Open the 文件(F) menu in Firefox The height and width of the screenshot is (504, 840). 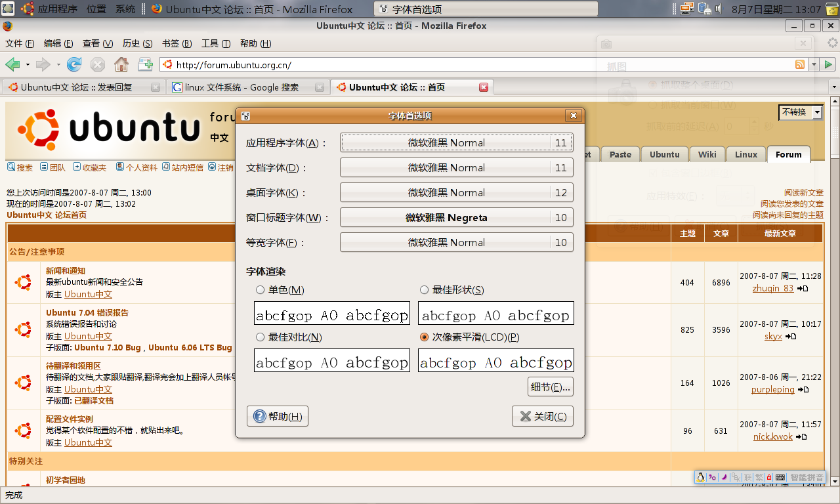click(20, 43)
